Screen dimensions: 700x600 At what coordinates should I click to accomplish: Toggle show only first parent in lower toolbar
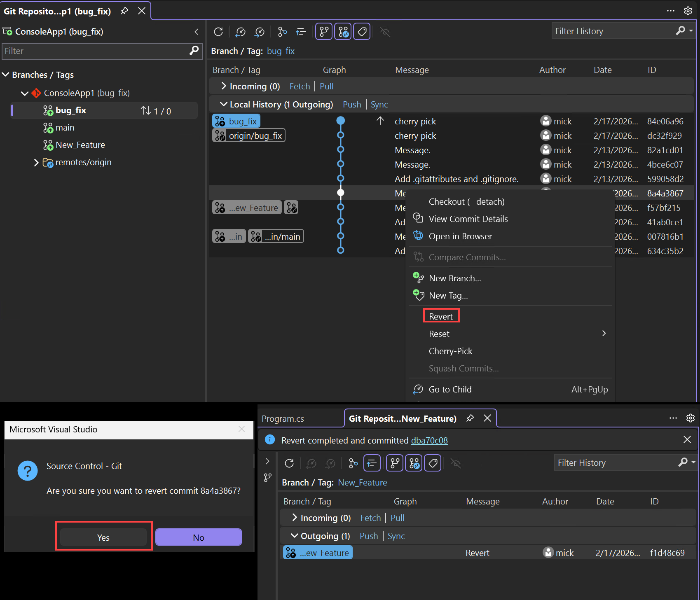pyautogui.click(x=372, y=463)
